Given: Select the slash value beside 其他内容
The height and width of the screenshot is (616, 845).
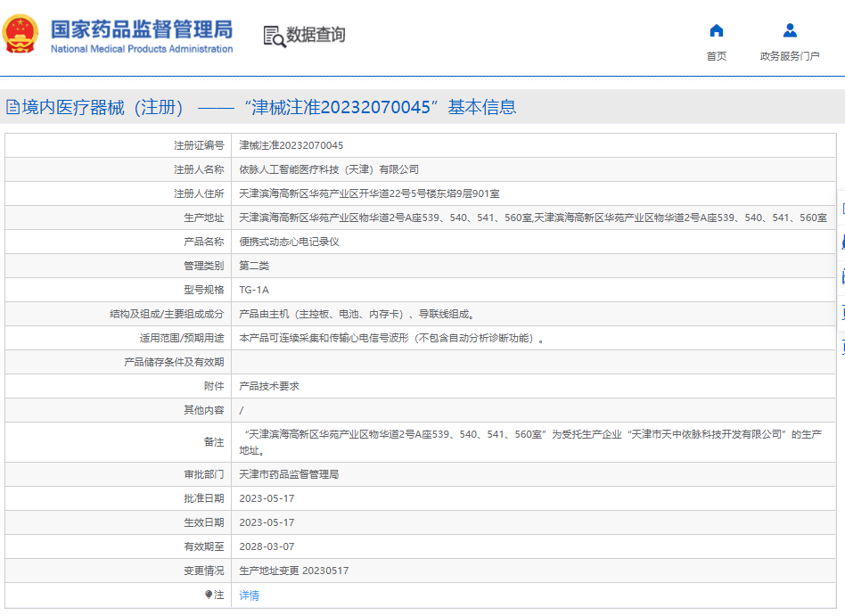Looking at the screenshot, I should coord(242,411).
